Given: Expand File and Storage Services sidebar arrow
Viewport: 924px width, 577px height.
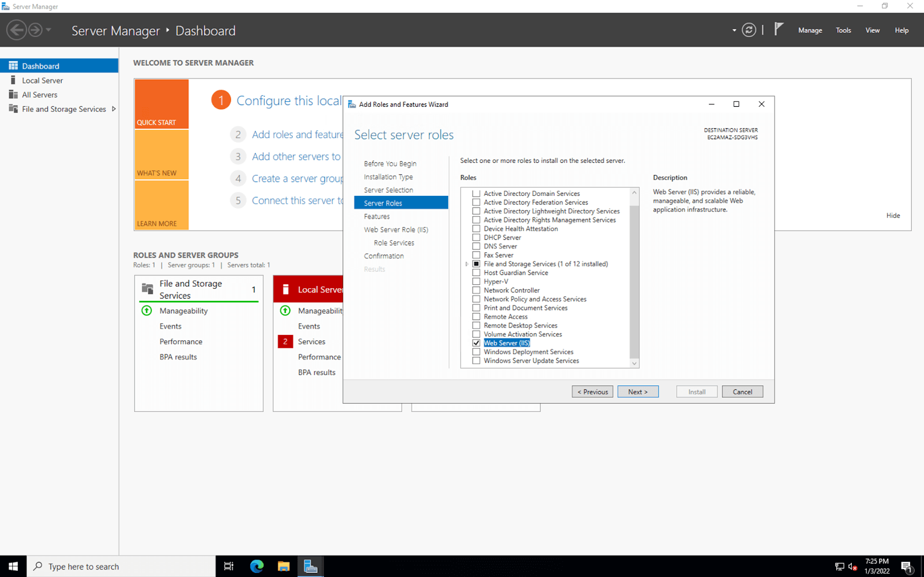Looking at the screenshot, I should [114, 109].
